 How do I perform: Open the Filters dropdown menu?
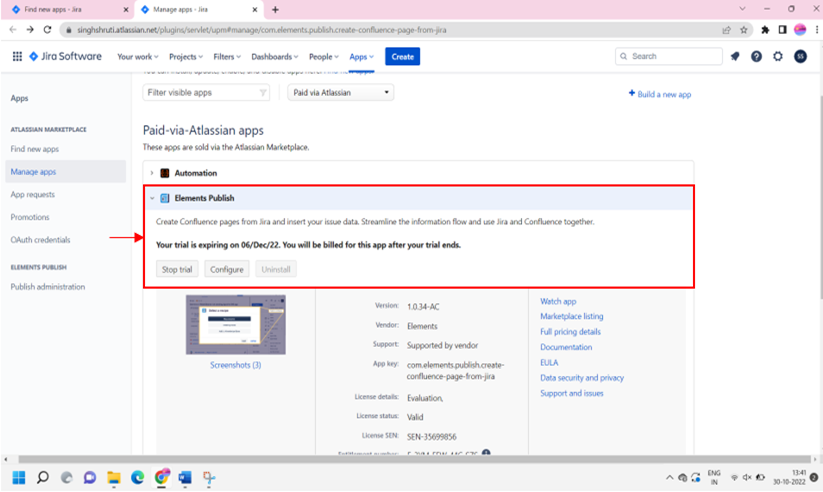[x=227, y=57]
